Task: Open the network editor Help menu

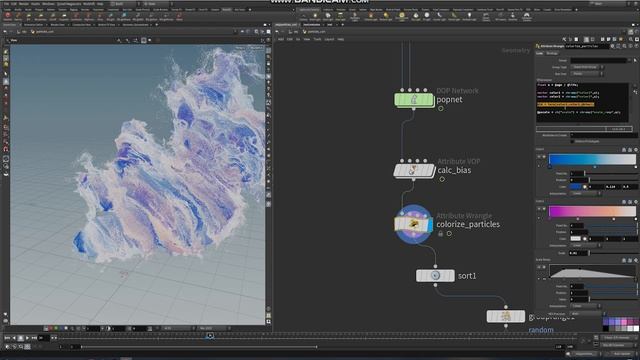Action: click(x=340, y=39)
